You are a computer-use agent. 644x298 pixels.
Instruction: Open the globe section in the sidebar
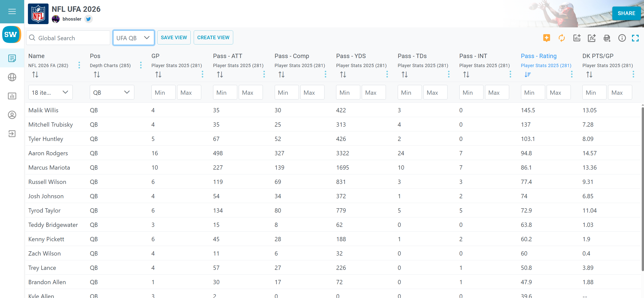pos(12,77)
